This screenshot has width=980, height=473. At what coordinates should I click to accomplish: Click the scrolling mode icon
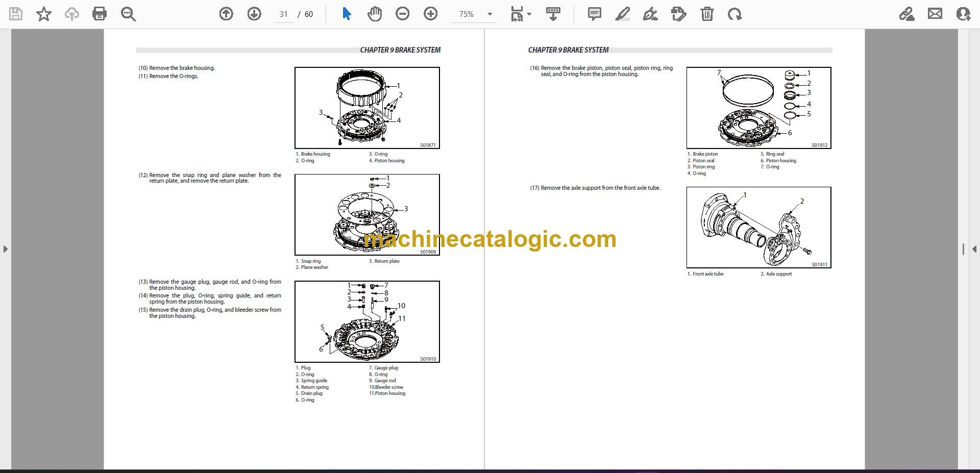(553, 14)
